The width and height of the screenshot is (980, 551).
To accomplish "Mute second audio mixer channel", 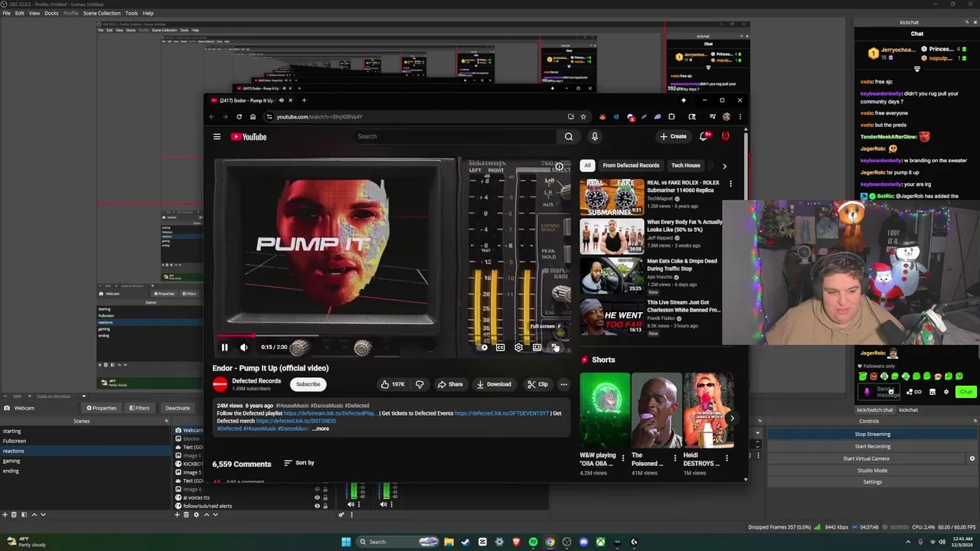I will tap(384, 504).
